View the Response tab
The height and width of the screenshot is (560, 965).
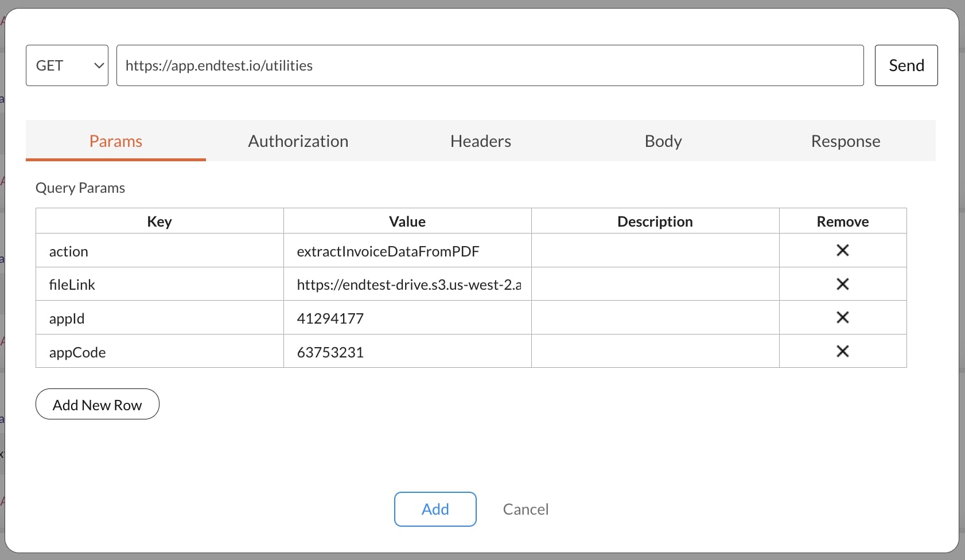point(845,141)
